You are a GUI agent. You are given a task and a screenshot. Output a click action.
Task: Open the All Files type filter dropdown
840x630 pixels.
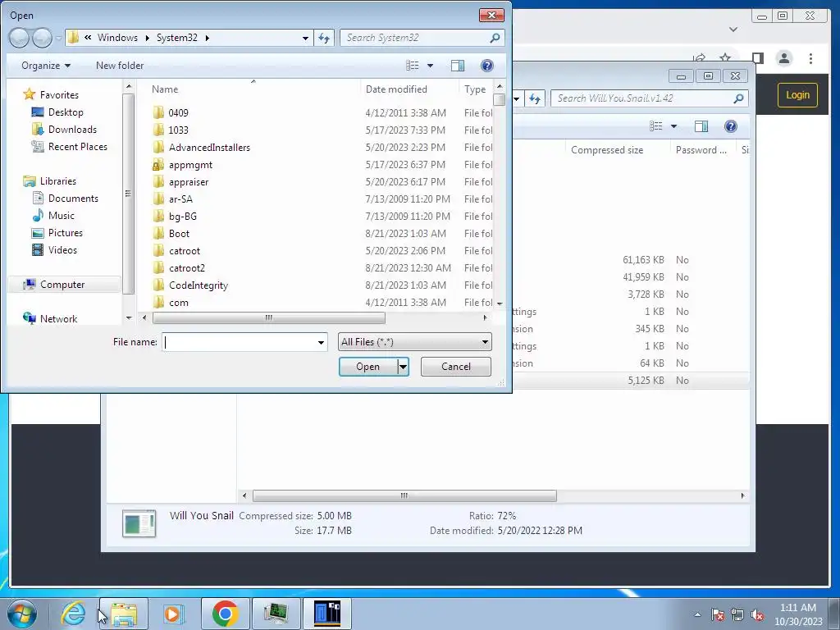414,342
